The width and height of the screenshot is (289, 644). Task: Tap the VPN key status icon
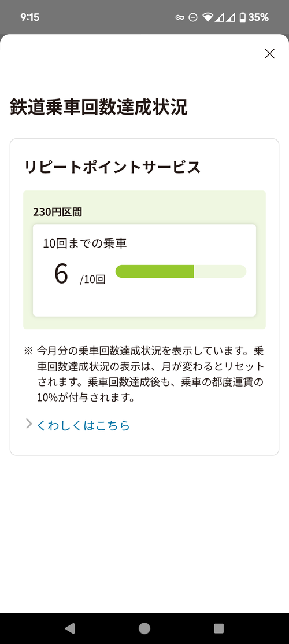point(179,17)
